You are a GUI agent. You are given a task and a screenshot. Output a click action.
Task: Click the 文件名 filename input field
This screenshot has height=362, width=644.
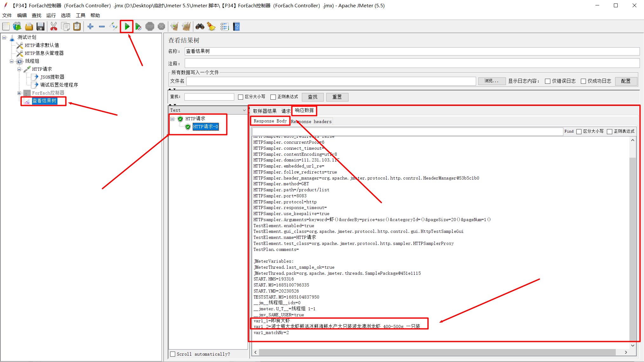(x=331, y=81)
